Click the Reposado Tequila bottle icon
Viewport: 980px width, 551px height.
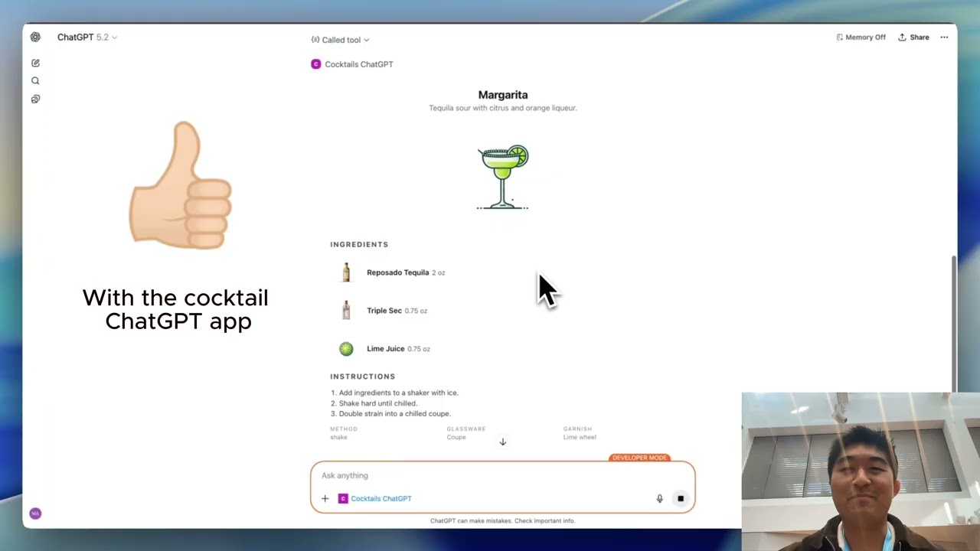346,272
